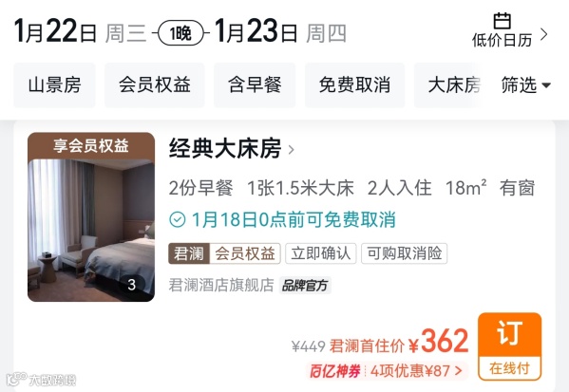This screenshot has width=569, height=392.
Task: Click the 品牌官方 badge
Action: click(x=305, y=286)
